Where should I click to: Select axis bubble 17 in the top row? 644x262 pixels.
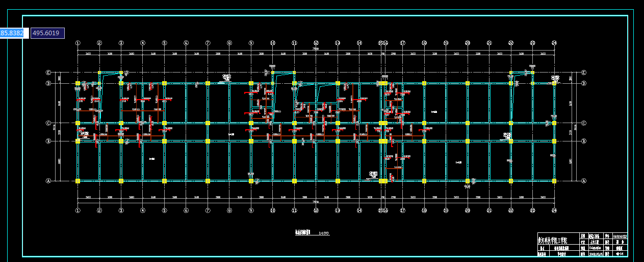pyautogui.click(x=402, y=43)
